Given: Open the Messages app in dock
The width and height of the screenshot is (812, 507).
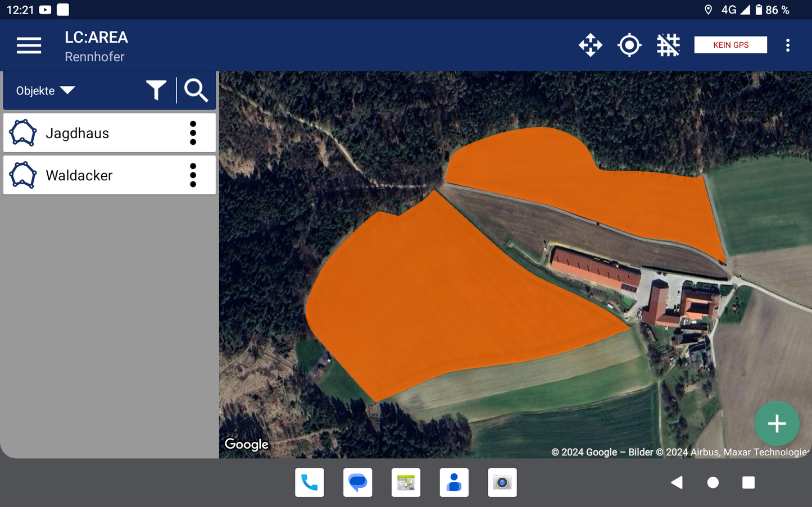Looking at the screenshot, I should pos(357,482).
